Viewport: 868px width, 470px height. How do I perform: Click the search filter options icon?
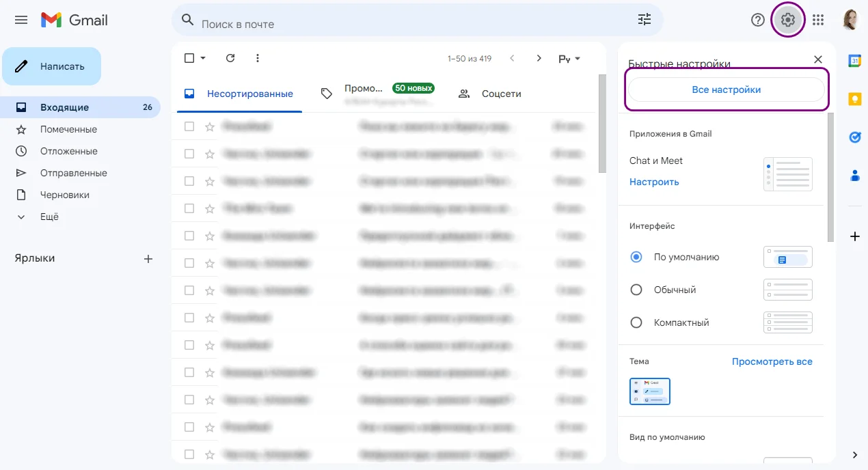click(645, 20)
